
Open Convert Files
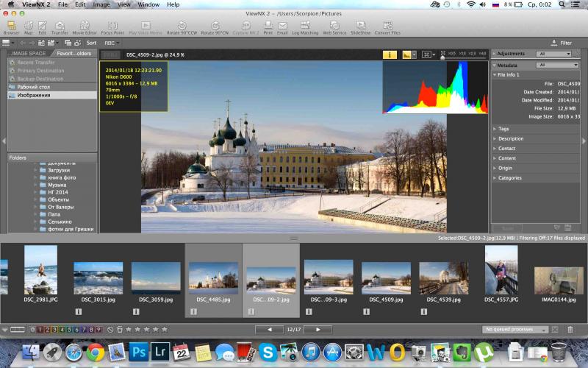tap(387, 28)
